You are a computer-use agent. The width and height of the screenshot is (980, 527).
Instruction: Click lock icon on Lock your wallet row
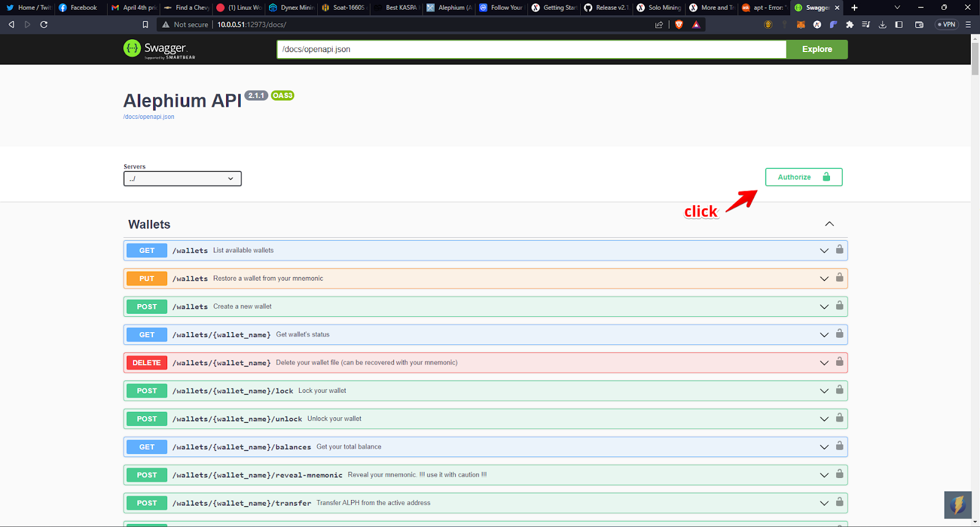tap(840, 390)
